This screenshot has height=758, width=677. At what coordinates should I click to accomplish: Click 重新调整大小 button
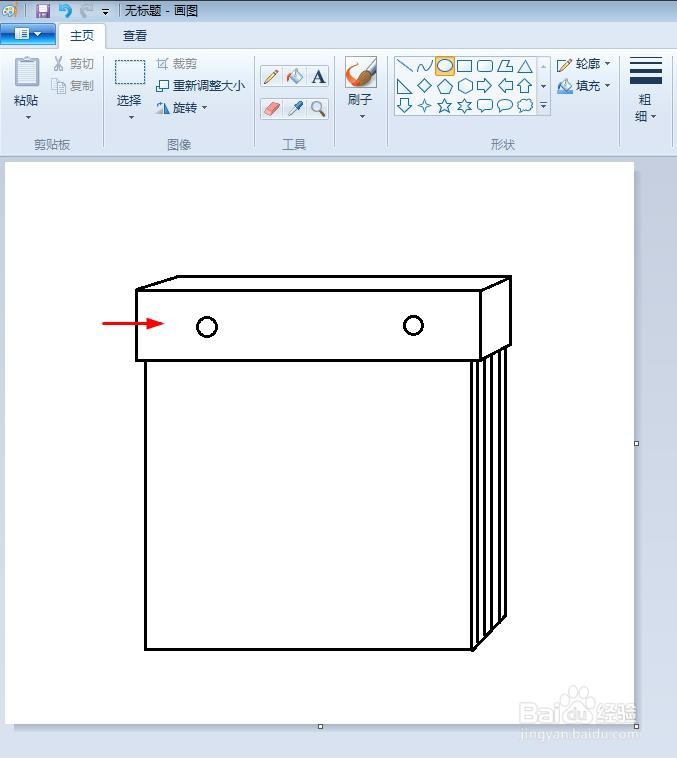click(x=200, y=86)
